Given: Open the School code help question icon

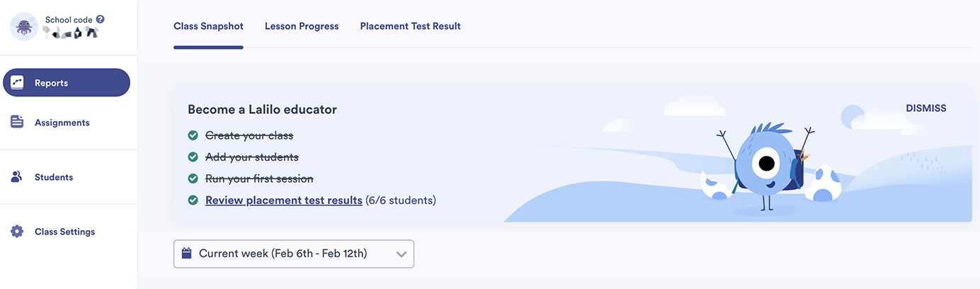Looking at the screenshot, I should (x=100, y=19).
